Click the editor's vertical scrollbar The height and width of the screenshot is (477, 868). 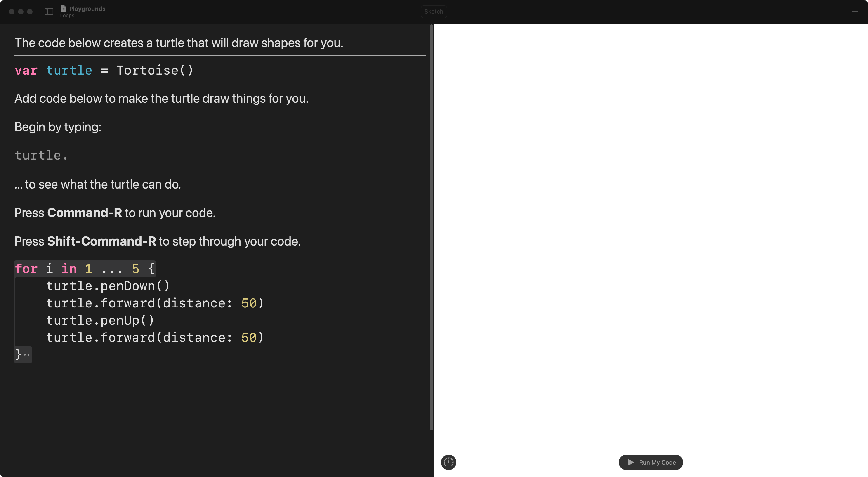click(x=431, y=227)
